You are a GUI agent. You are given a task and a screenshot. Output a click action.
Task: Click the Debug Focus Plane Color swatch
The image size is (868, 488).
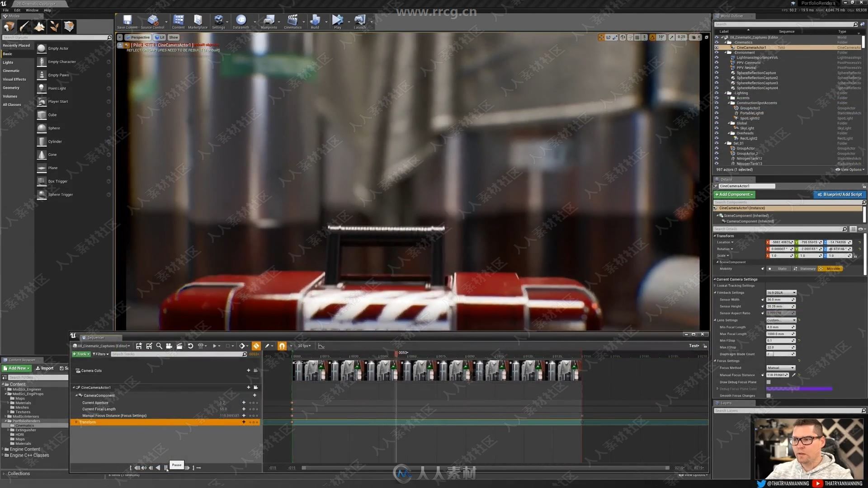[799, 389]
